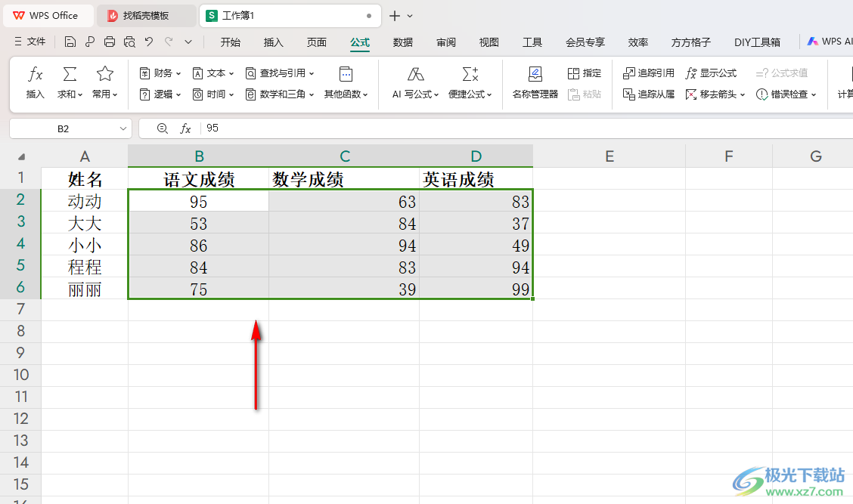The width and height of the screenshot is (853, 504).
Task: Click the cell with value 39
Action: (x=344, y=289)
